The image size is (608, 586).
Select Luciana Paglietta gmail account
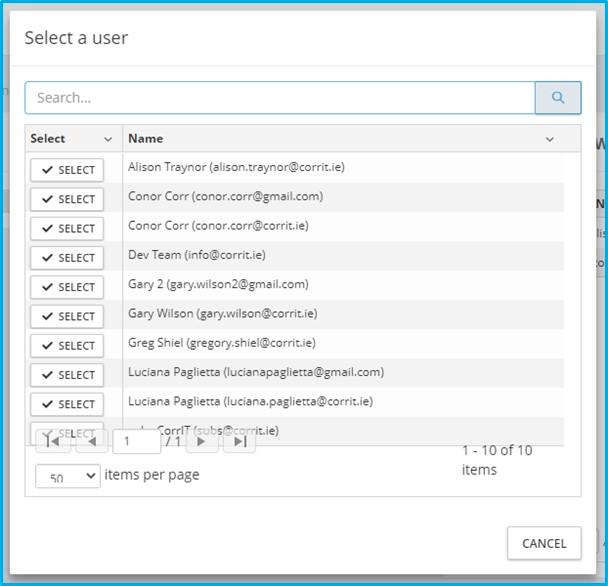[x=67, y=375]
